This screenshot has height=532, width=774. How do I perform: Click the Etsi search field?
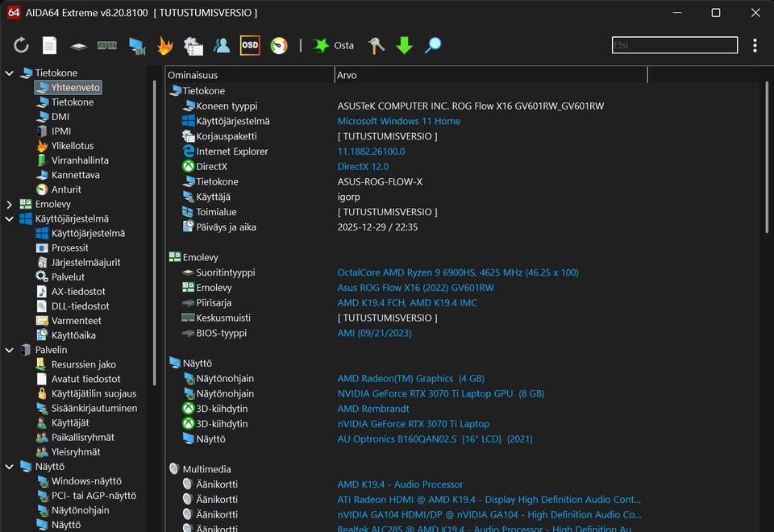[674, 46]
